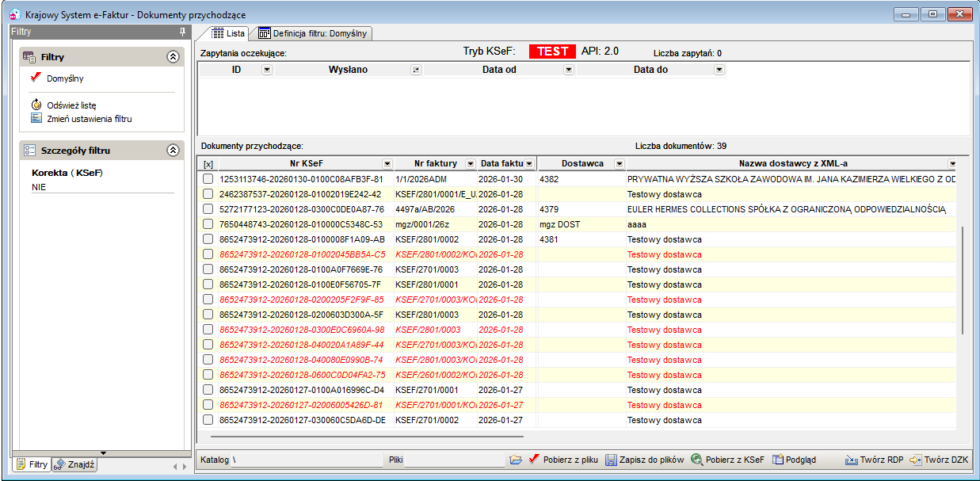Switch to the Znajdź tab
The height and width of the screenshot is (481, 980).
coord(75,465)
